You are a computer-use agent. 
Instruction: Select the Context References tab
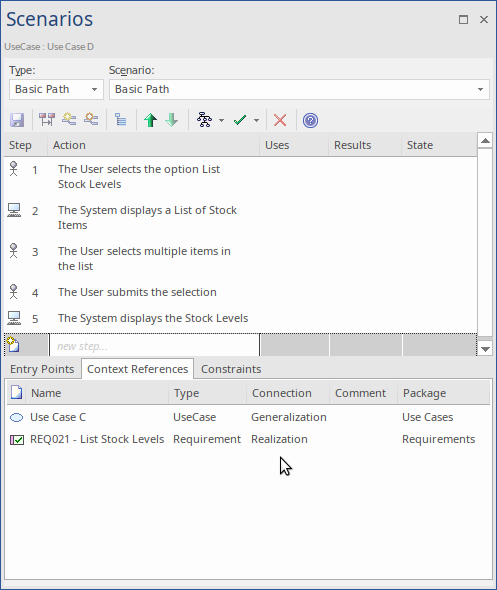coord(138,369)
